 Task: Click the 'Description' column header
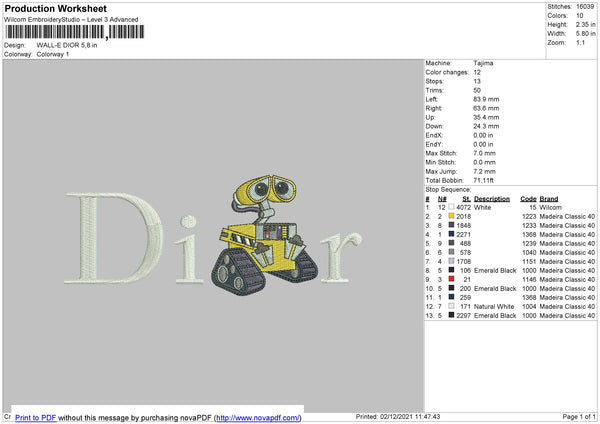click(492, 199)
